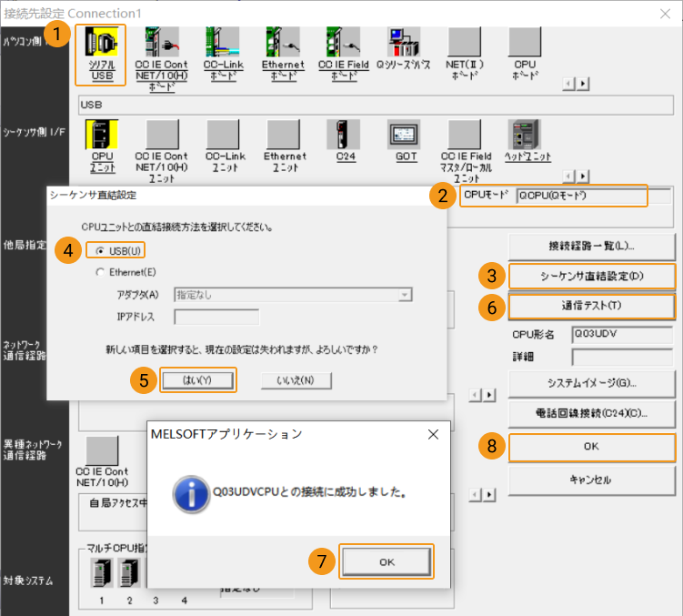683x616 pixels.
Task: Select the CC IE Cont NET/10(H) unit icon
Action: pyautogui.click(x=162, y=135)
